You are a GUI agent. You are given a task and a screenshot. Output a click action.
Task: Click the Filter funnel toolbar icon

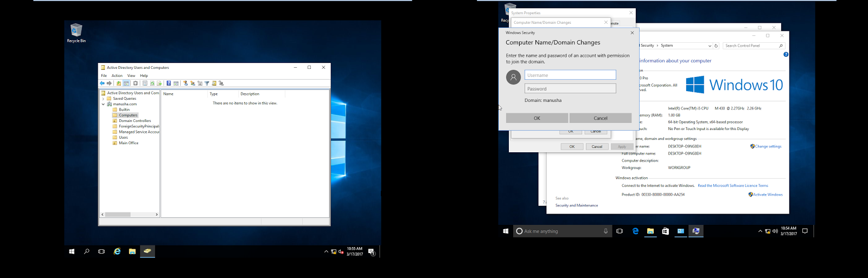(207, 83)
